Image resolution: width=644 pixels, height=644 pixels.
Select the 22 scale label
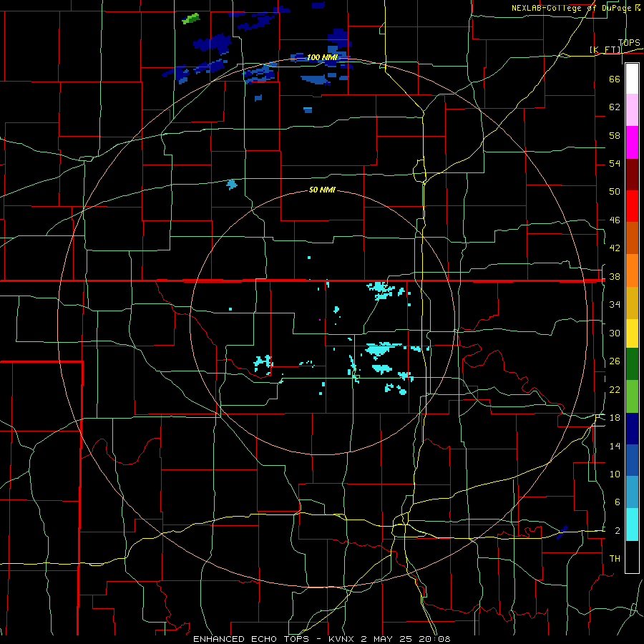coord(615,390)
